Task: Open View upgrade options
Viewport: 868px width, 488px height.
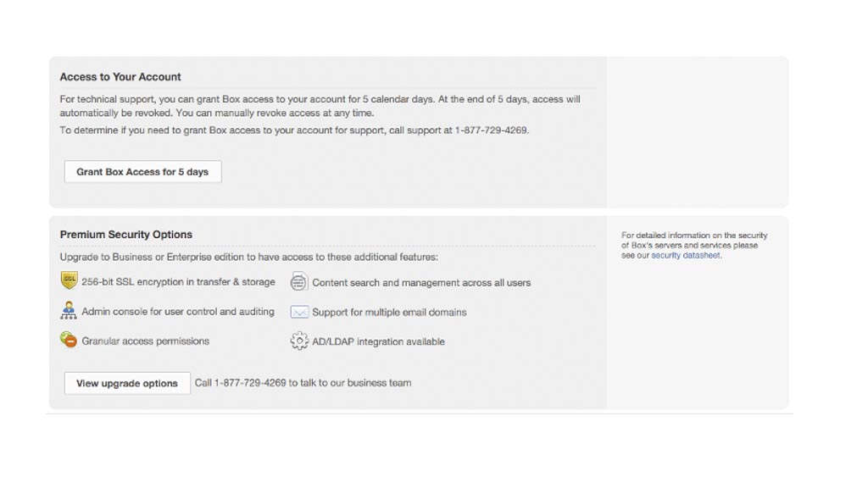Action: click(127, 383)
